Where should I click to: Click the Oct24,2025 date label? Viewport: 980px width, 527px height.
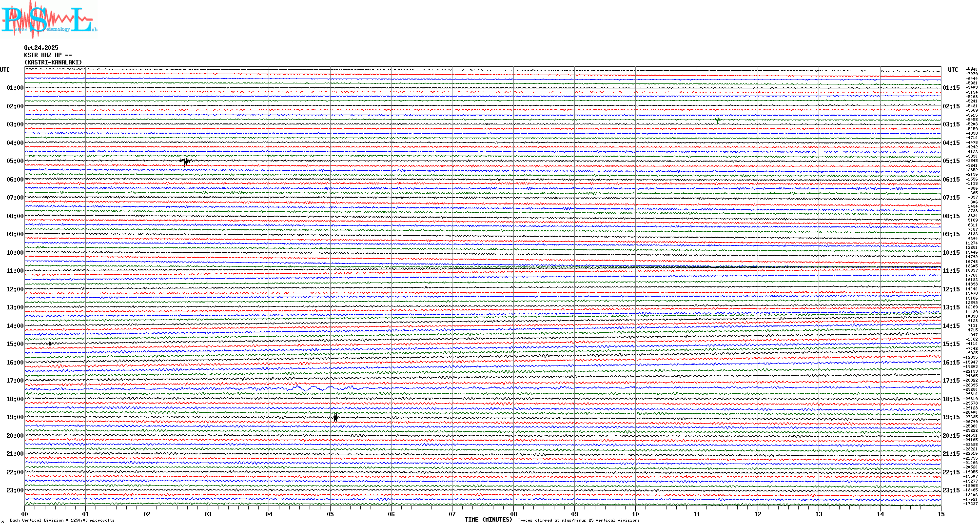(41, 48)
